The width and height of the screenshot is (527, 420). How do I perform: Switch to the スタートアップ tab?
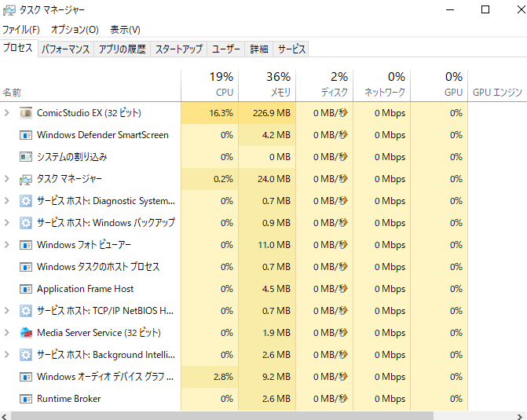(x=178, y=49)
